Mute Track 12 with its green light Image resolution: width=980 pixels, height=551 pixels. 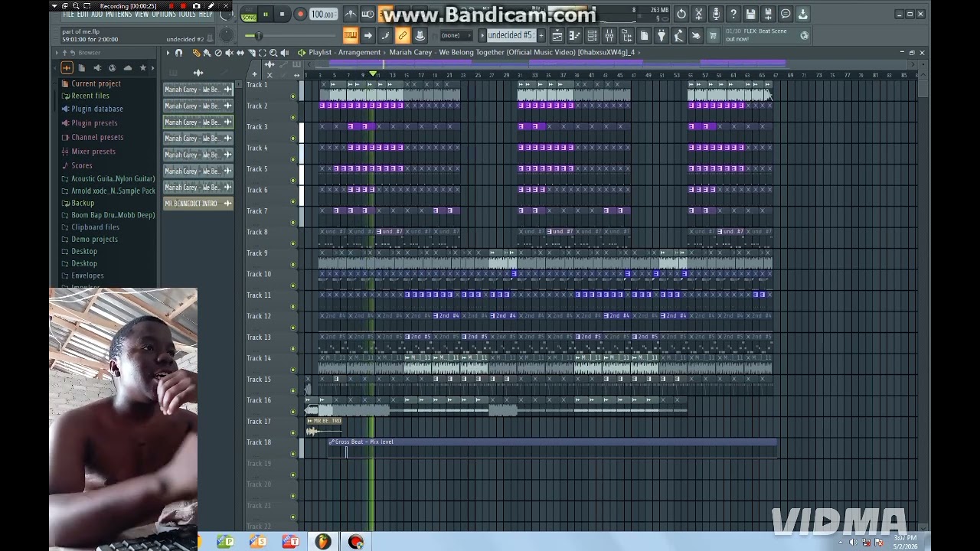tap(292, 328)
